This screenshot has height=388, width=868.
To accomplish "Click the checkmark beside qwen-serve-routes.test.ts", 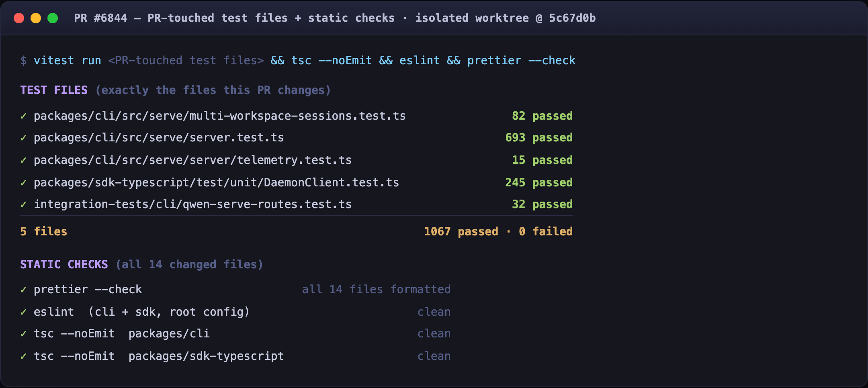I will 24,204.
